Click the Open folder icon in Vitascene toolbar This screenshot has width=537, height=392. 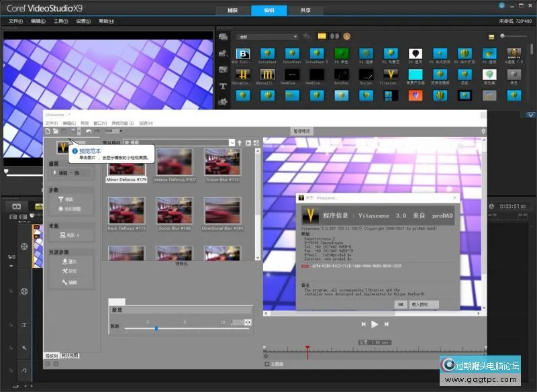[56, 131]
